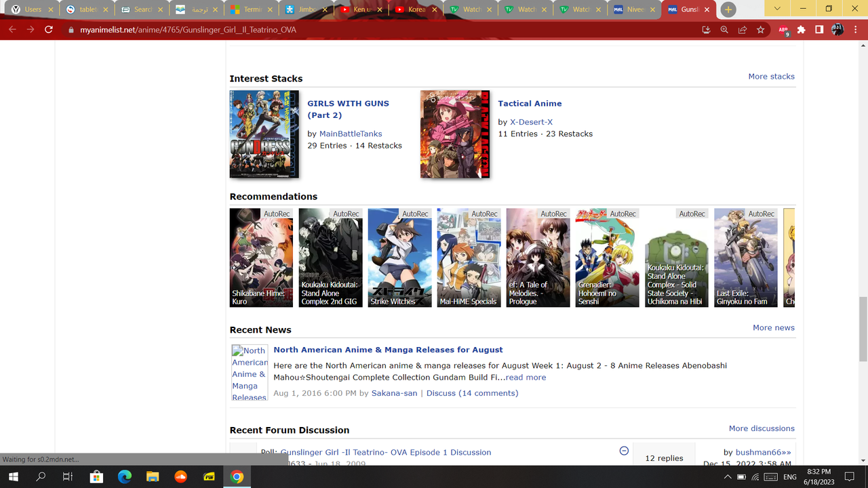Click the browser forward arrow
The height and width of the screenshot is (488, 868).
[31, 30]
